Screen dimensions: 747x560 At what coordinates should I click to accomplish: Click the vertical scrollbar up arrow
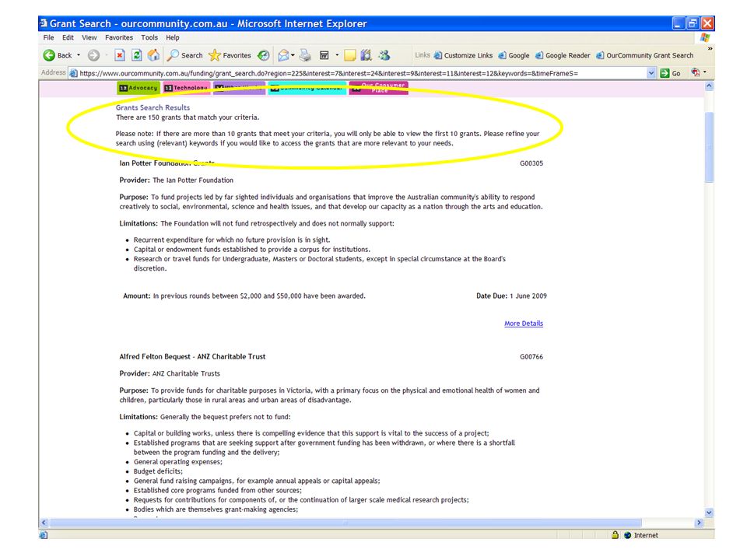click(x=709, y=86)
